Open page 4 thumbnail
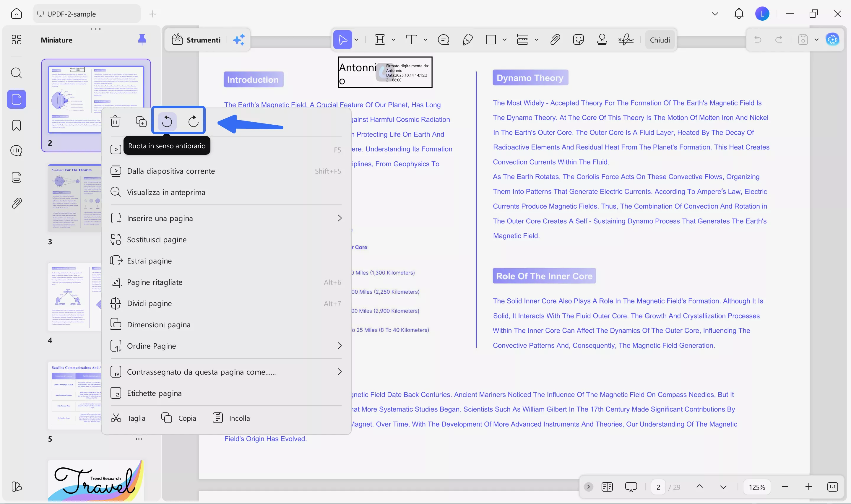 point(75,296)
